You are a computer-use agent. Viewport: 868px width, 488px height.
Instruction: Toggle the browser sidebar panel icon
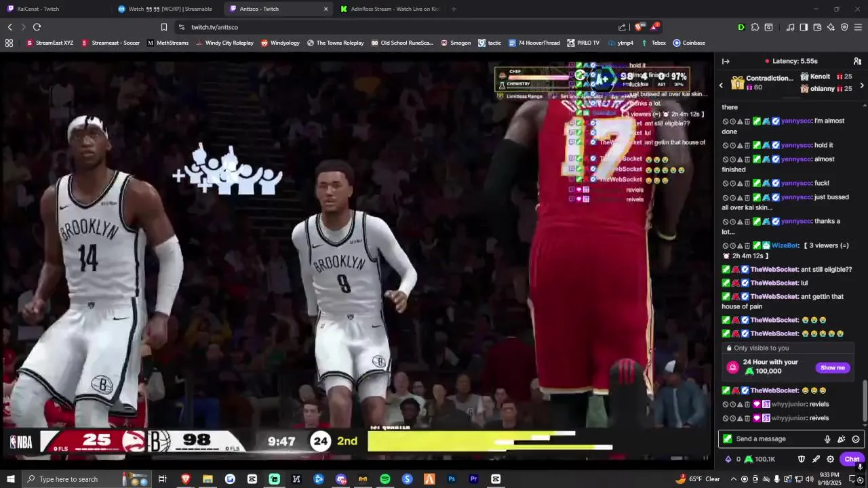(804, 27)
